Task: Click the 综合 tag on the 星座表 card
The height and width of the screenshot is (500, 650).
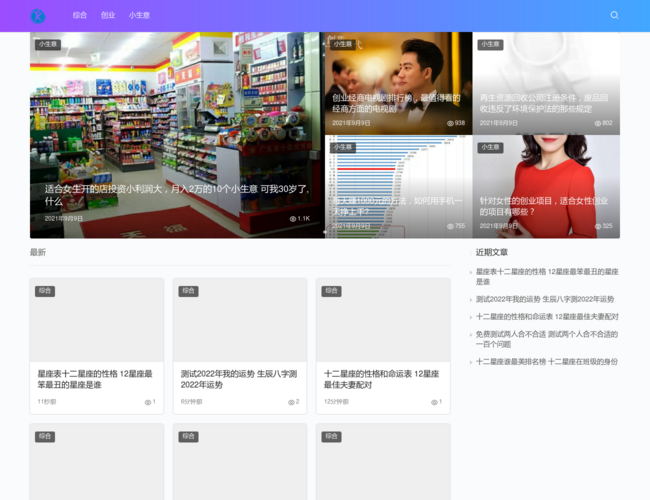Action: point(45,291)
